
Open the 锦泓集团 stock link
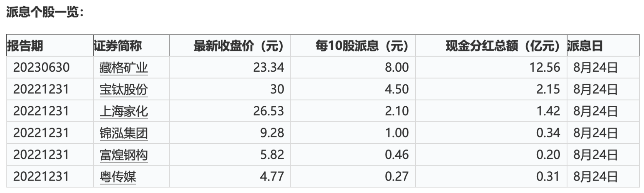pos(124,133)
